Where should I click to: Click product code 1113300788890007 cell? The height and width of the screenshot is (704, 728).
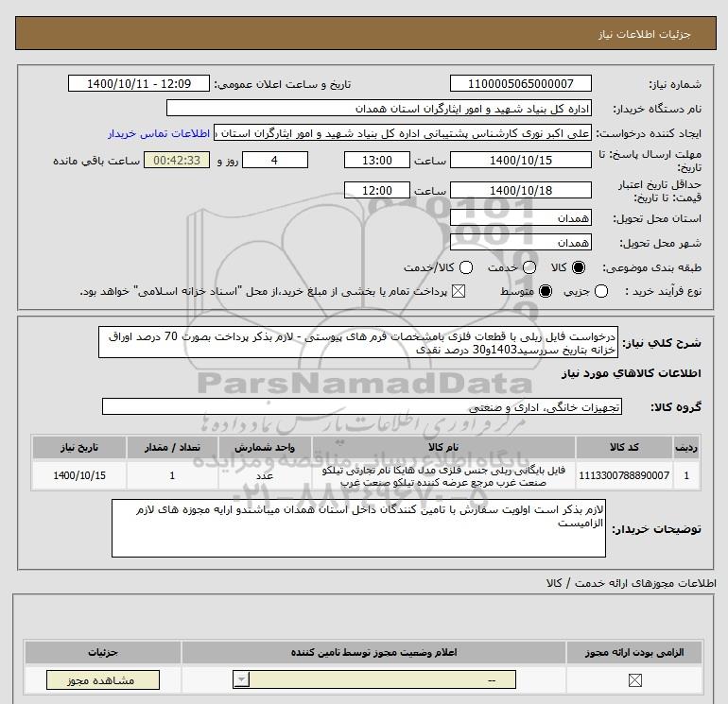tap(624, 475)
